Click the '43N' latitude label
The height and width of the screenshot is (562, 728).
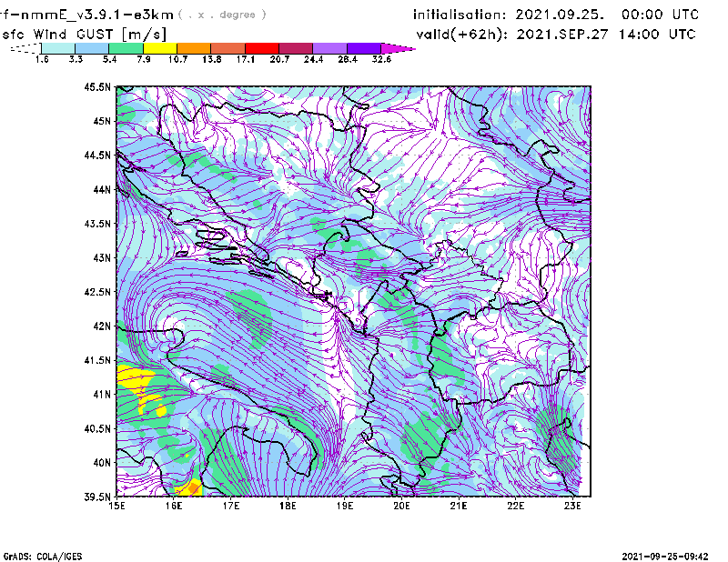coord(102,257)
